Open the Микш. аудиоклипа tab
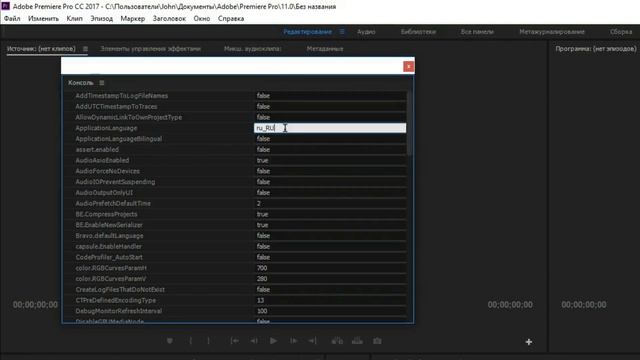640x360 pixels. coord(253,49)
